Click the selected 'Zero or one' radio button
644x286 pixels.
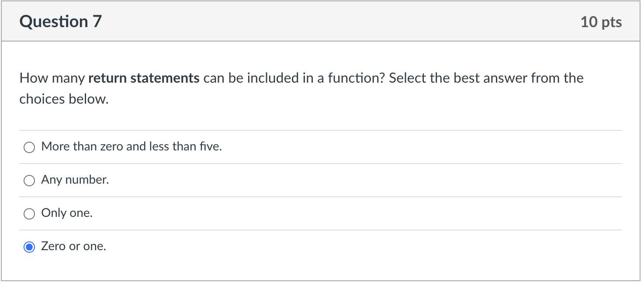point(29,247)
